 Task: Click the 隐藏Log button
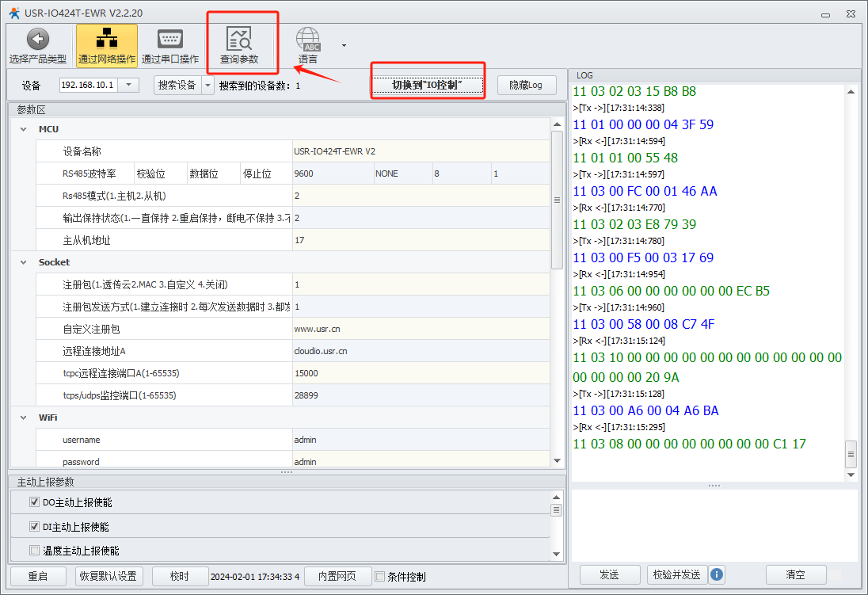coord(527,85)
